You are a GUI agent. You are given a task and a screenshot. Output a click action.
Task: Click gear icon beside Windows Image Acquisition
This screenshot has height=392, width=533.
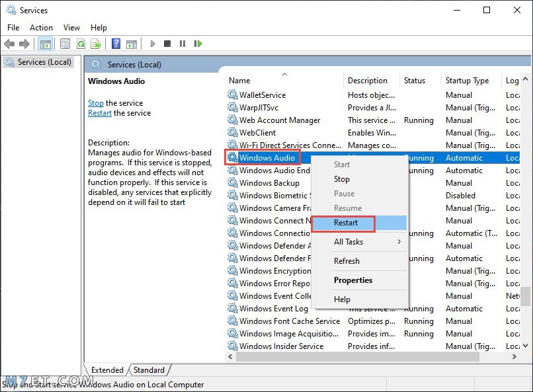pyautogui.click(x=233, y=334)
